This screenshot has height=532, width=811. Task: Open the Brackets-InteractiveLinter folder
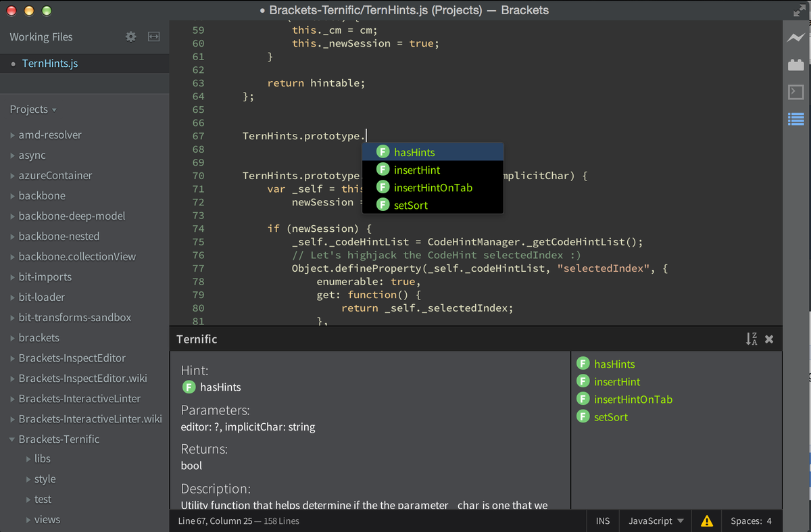pyautogui.click(x=80, y=399)
